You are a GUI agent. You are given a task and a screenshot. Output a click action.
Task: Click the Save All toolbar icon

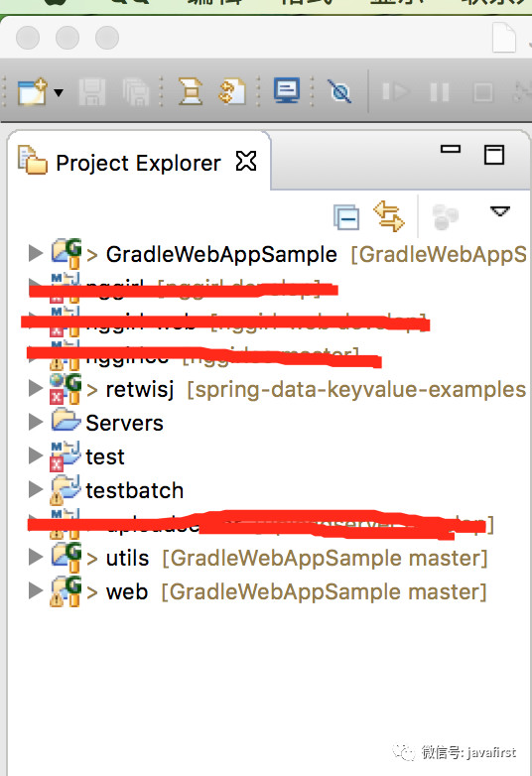click(136, 91)
